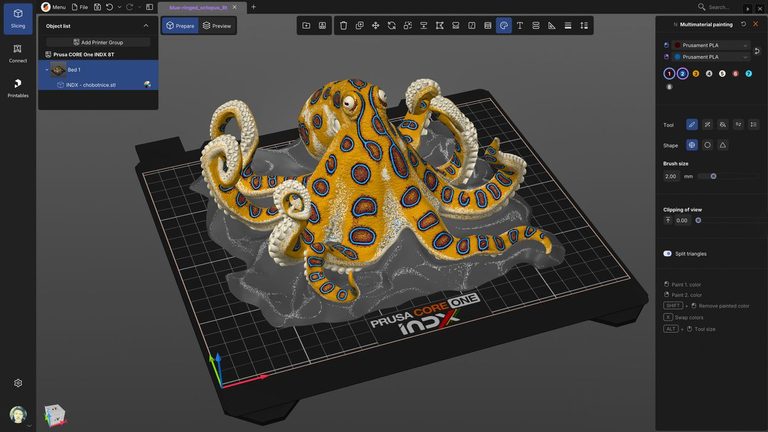This screenshot has height=432, width=768.
Task: Click the variable layer height icon at toolbar end
Action: (x=584, y=25)
